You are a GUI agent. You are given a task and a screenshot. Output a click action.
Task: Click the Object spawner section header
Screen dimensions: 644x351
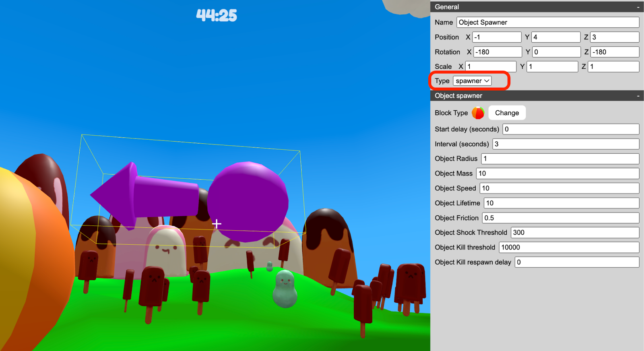coord(537,96)
